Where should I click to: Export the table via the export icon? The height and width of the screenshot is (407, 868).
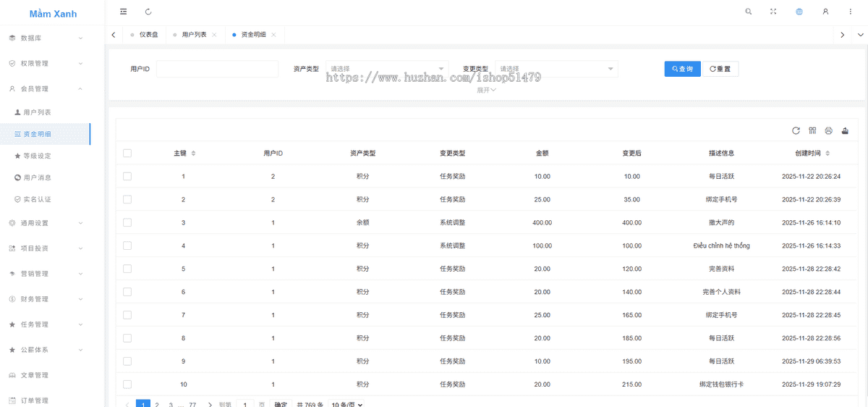coord(845,130)
